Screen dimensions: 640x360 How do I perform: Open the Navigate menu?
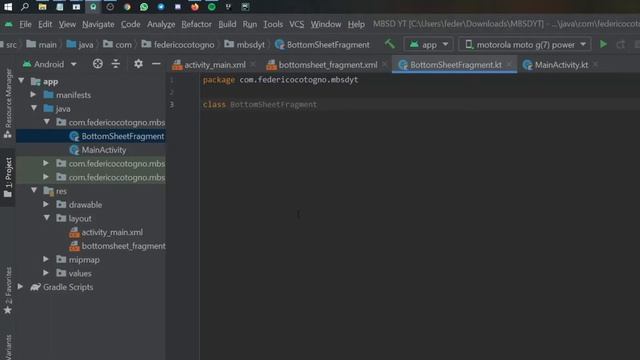(98, 24)
